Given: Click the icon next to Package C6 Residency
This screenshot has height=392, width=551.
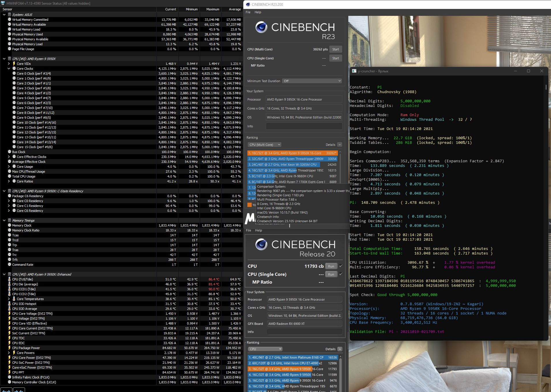Looking at the screenshot, I should 10,196.
